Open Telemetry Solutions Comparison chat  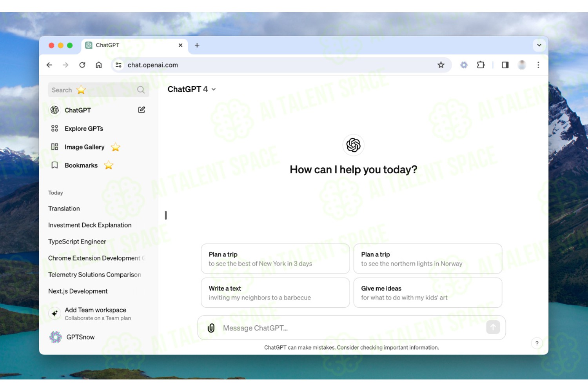pos(95,274)
